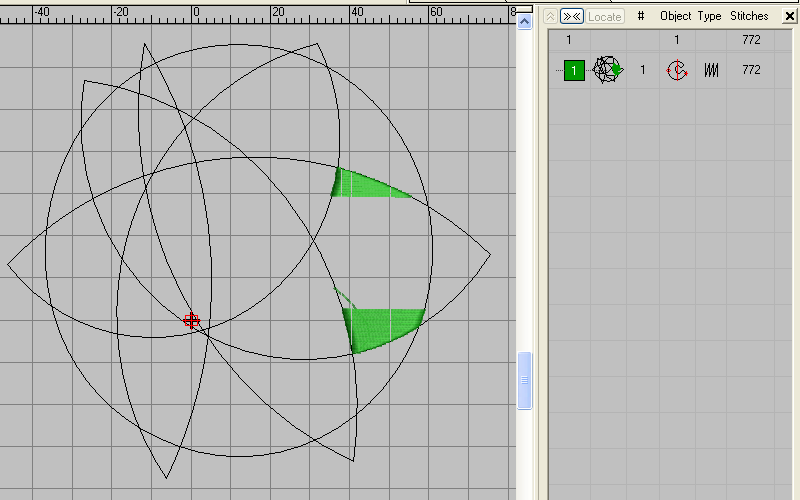Toggle the expand/collapse arrows button next to Locate
The image size is (800, 500).
click(571, 17)
